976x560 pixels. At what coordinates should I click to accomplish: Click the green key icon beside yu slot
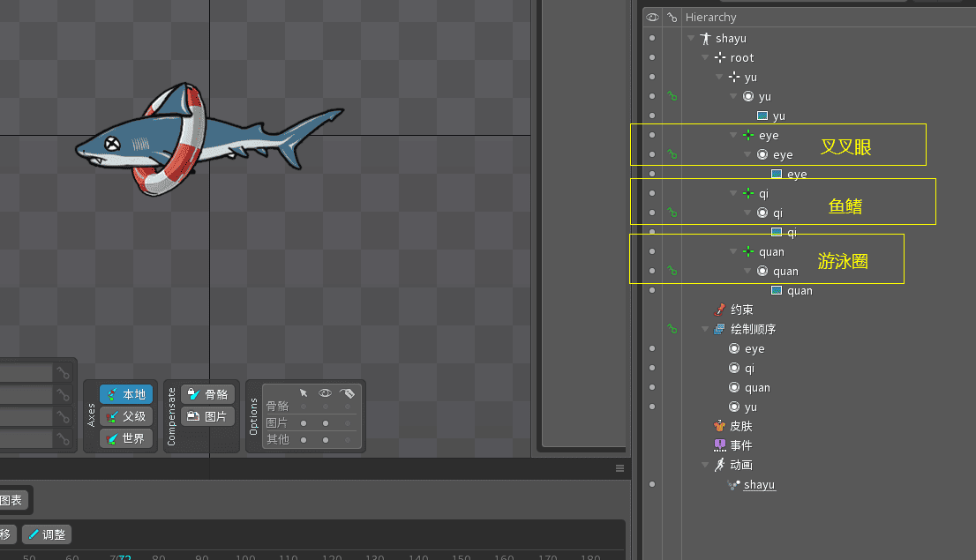[x=672, y=96]
